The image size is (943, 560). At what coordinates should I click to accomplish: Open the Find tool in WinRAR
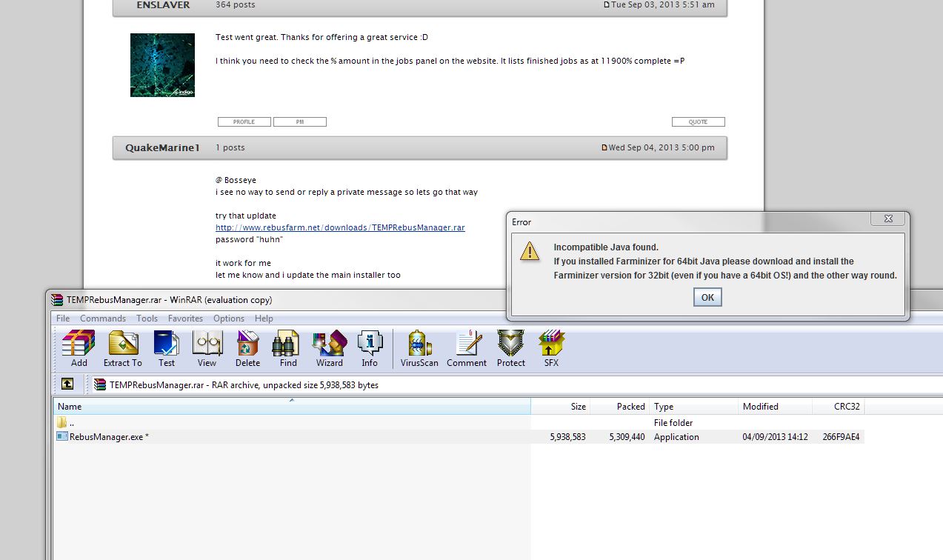[288, 348]
